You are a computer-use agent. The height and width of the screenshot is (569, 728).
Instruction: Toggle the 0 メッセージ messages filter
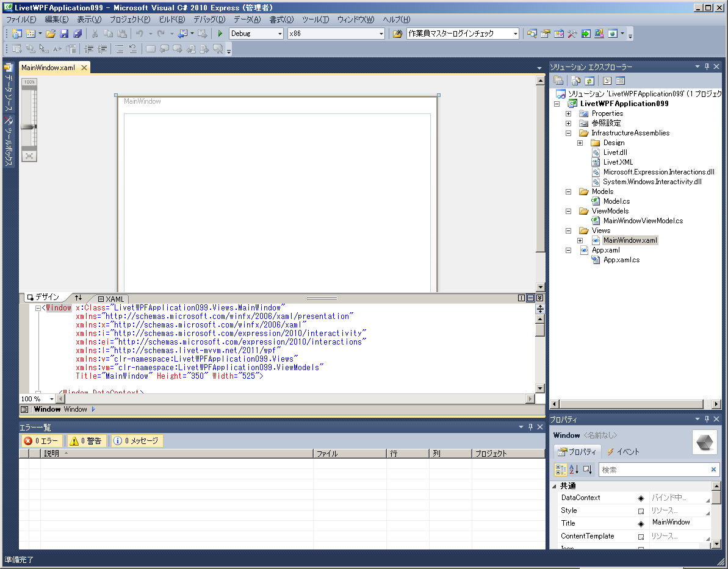pyautogui.click(x=137, y=441)
